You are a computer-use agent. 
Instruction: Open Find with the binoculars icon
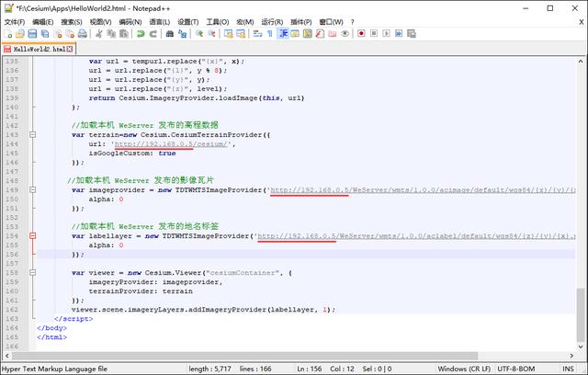click(169, 34)
